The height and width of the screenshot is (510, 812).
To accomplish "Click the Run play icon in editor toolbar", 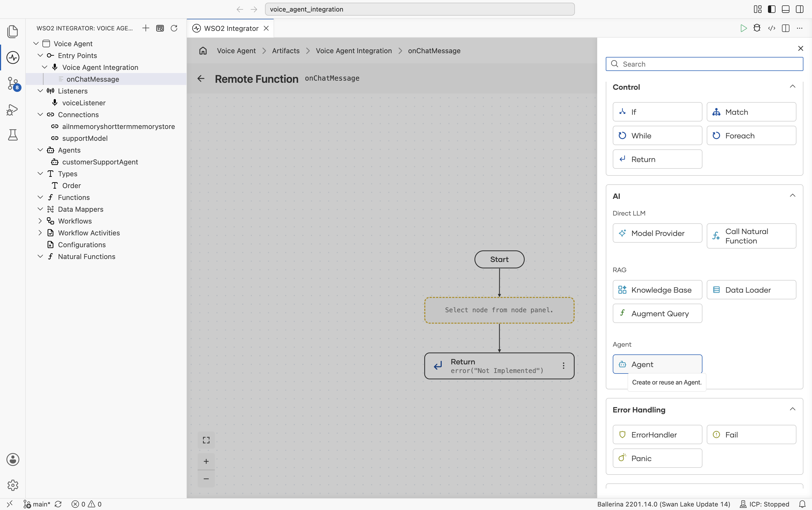I will (x=743, y=28).
